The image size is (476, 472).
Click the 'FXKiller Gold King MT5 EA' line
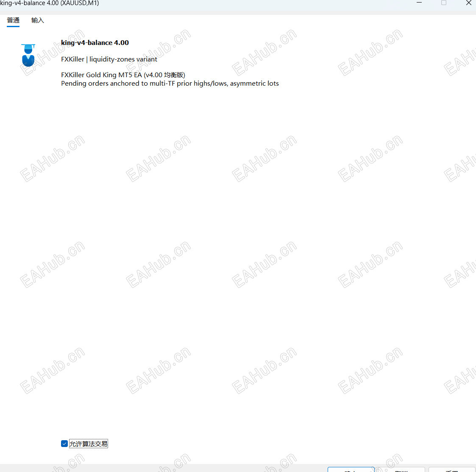[x=123, y=75]
